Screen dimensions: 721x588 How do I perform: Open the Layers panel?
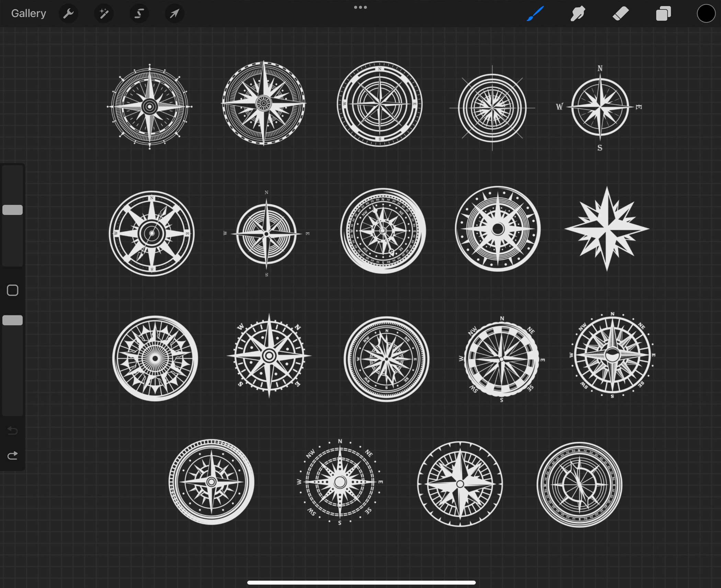pos(663,13)
